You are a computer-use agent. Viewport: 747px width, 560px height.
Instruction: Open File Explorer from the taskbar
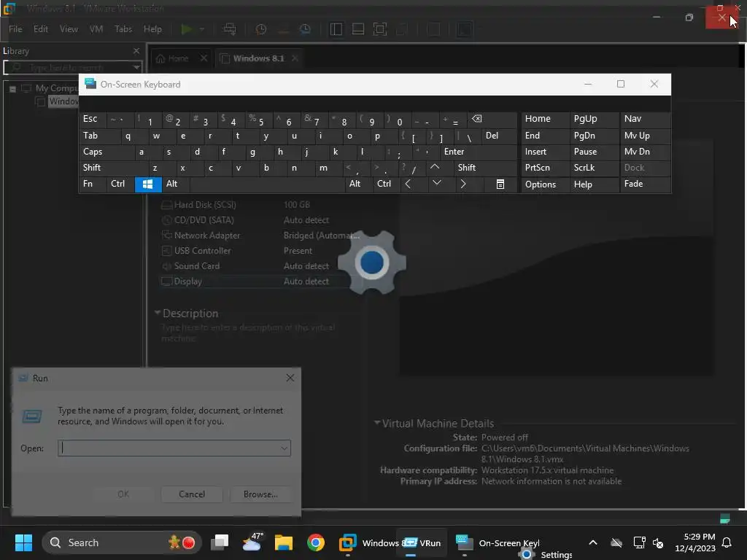pyautogui.click(x=284, y=542)
